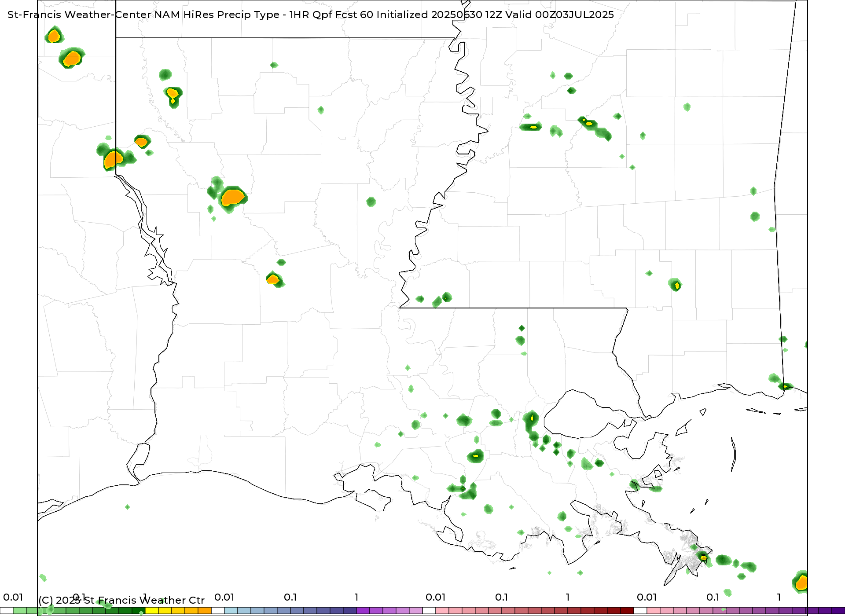Pick the deepest purple swatch ending the color bar
The image size is (845, 616).
click(x=838, y=611)
